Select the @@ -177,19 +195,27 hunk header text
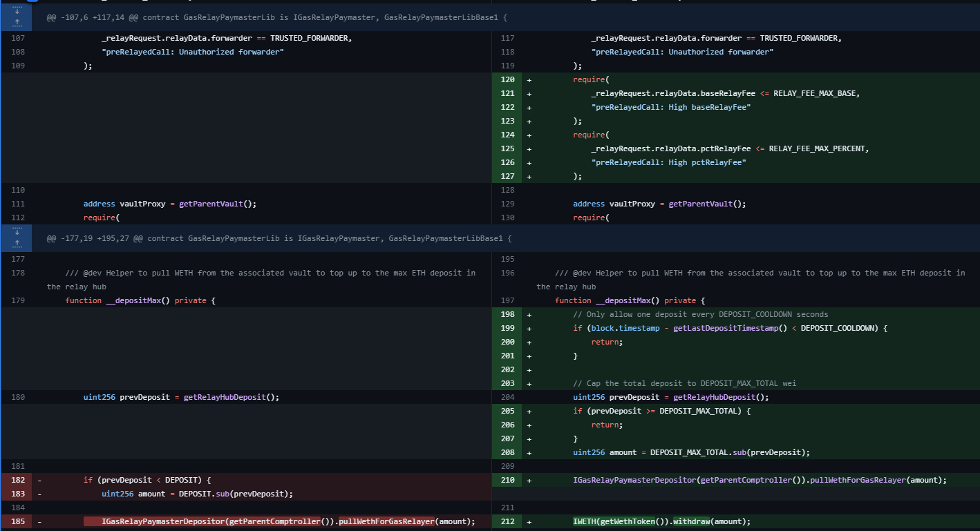Screen dimensions: 980x531 point(279,238)
